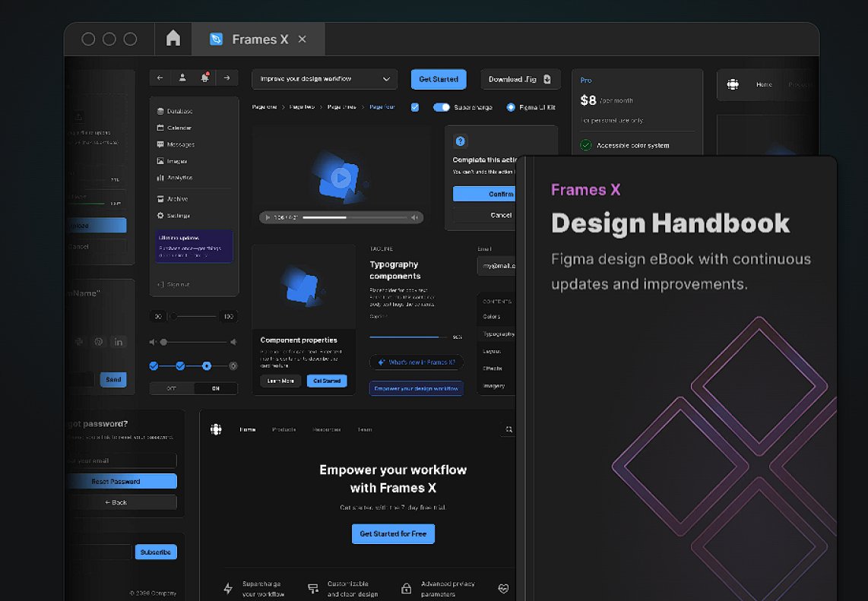Viewport: 868px width, 601px height.
Task: Click the back arrow in the small toolbar
Action: click(x=160, y=78)
